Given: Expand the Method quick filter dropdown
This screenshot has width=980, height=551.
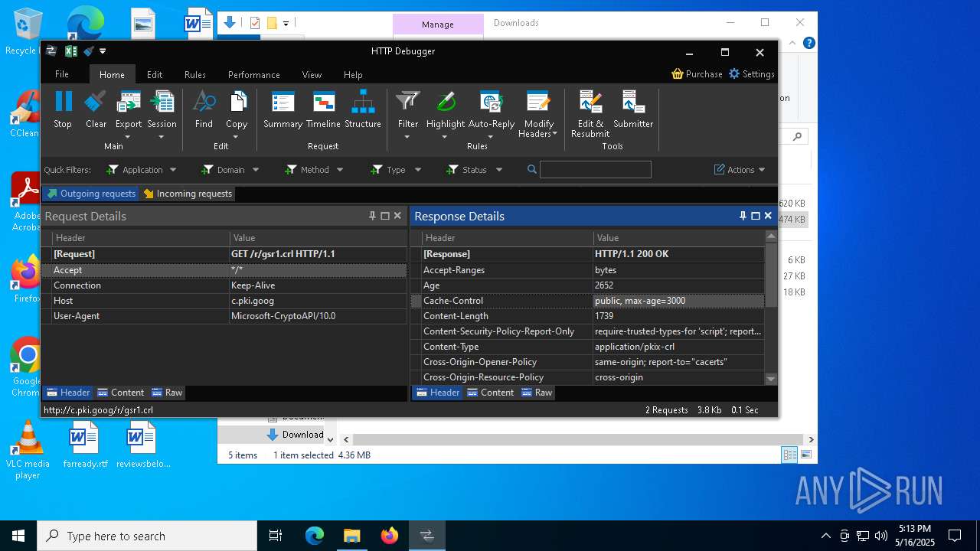Looking at the screenshot, I should point(340,170).
